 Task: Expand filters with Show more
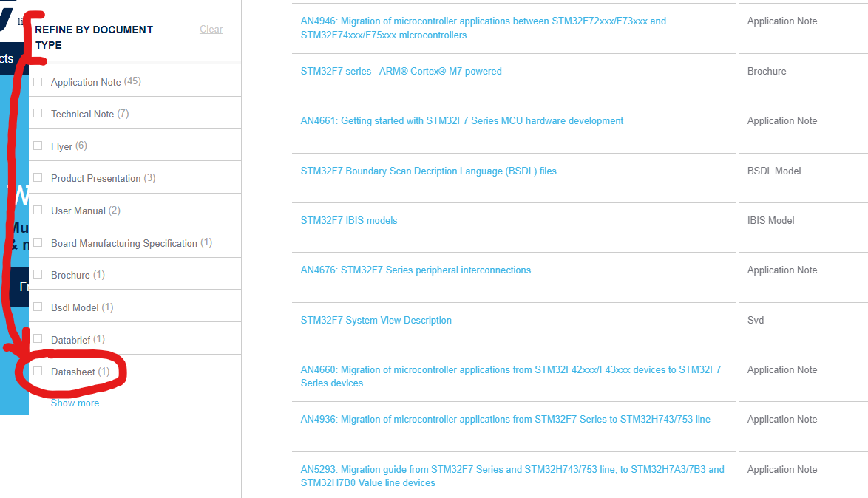pos(75,403)
